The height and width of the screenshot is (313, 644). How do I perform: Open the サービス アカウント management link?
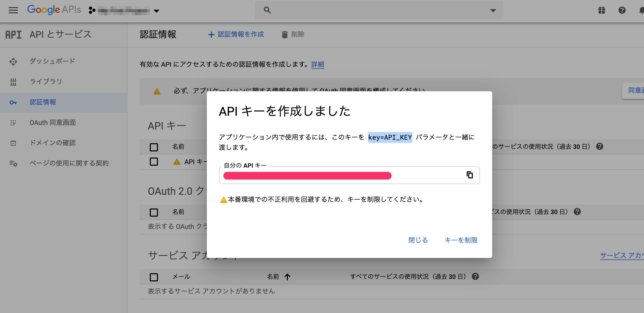(622, 255)
